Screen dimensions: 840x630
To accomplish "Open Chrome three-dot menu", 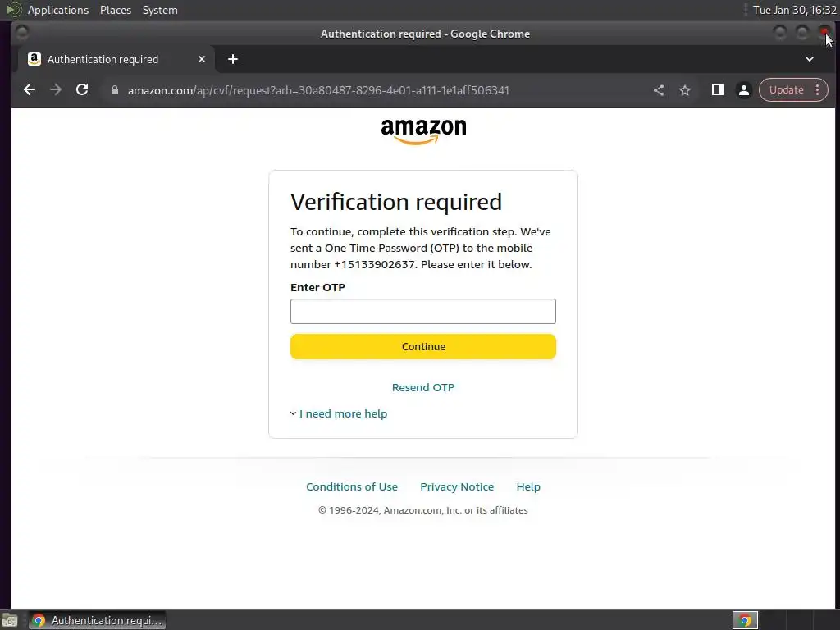I will 818,90.
